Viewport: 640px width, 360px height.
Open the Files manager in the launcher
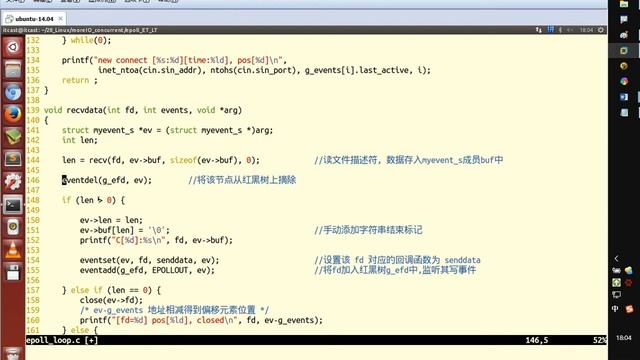click(13, 70)
